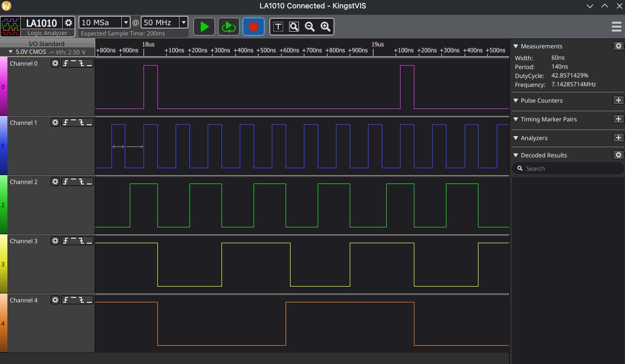Open the 50 MHz sample rate dropdown
Image resolution: width=625 pixels, height=364 pixels.
coord(184,23)
